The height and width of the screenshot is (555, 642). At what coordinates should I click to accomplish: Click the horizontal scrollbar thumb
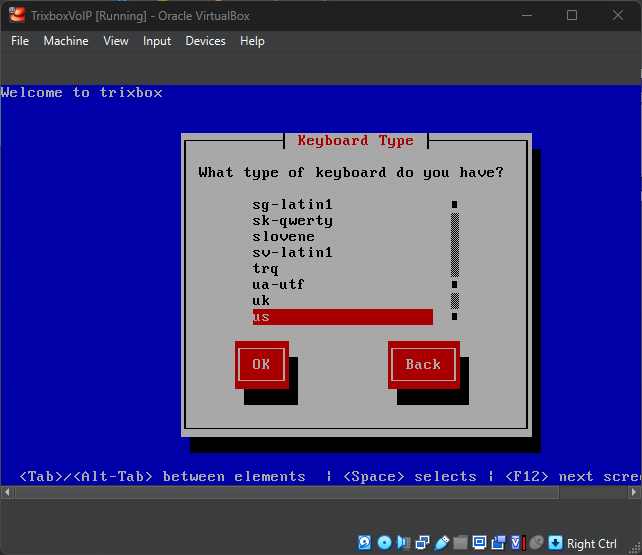[x=287, y=492]
